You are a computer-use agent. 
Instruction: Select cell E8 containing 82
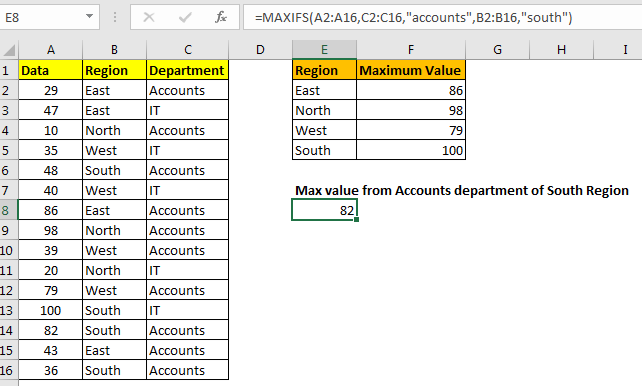tap(324, 210)
